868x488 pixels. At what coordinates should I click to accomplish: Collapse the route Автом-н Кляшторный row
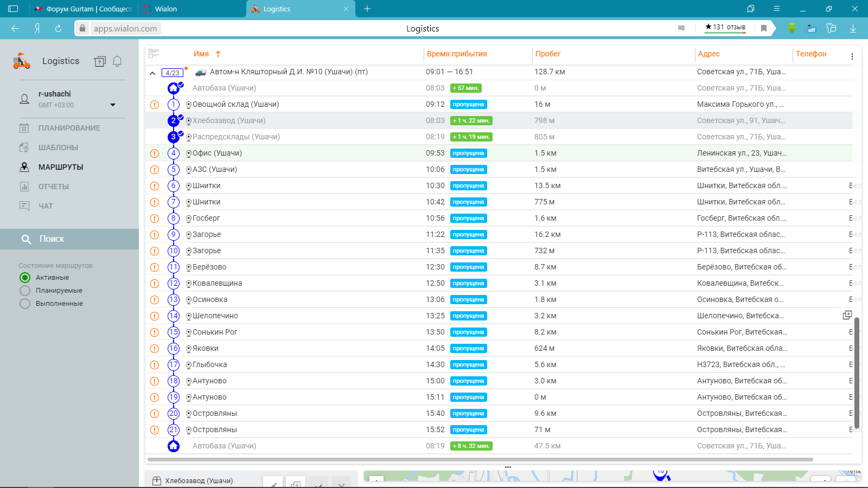152,73
